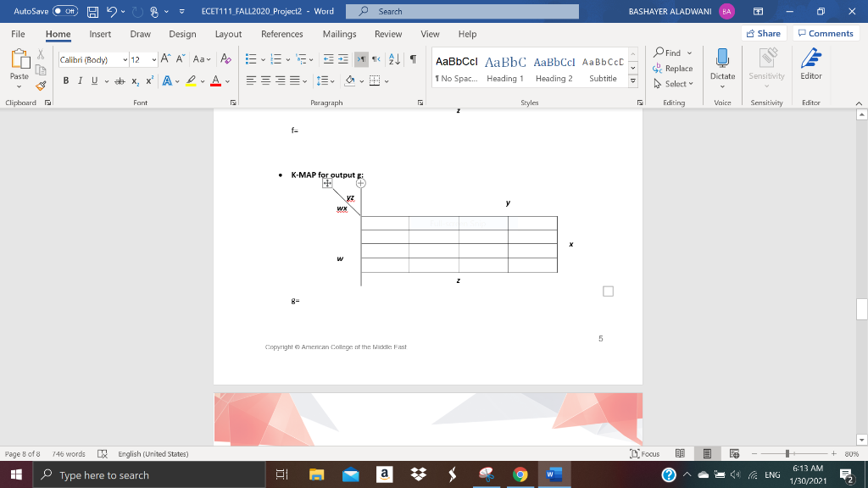Image resolution: width=868 pixels, height=488 pixels.
Task: Open Word icon in the taskbar
Action: [554, 474]
